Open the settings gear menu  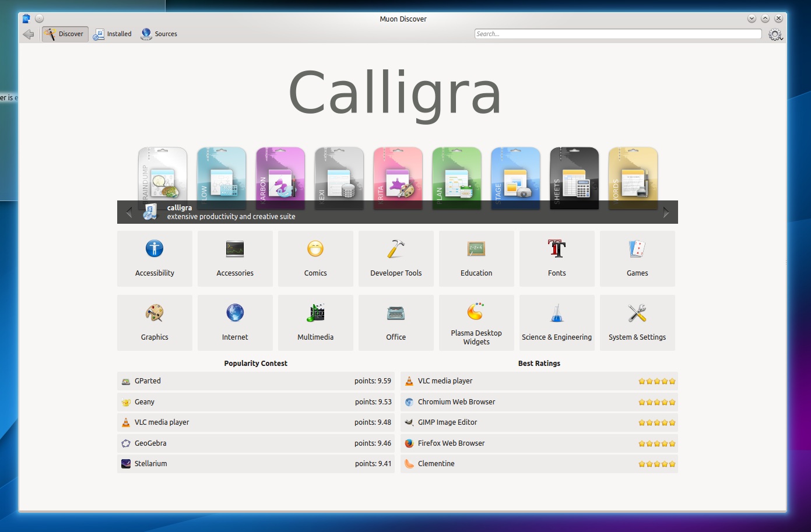point(775,34)
